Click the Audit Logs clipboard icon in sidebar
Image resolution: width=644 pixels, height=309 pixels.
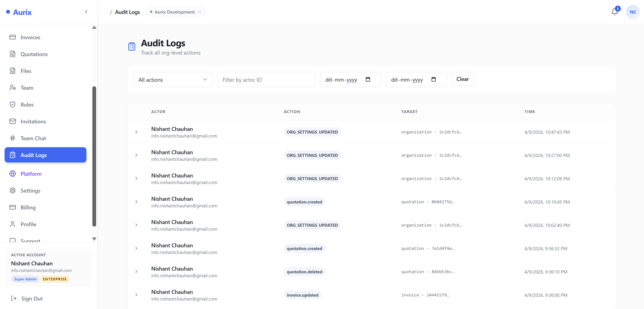[x=13, y=155]
